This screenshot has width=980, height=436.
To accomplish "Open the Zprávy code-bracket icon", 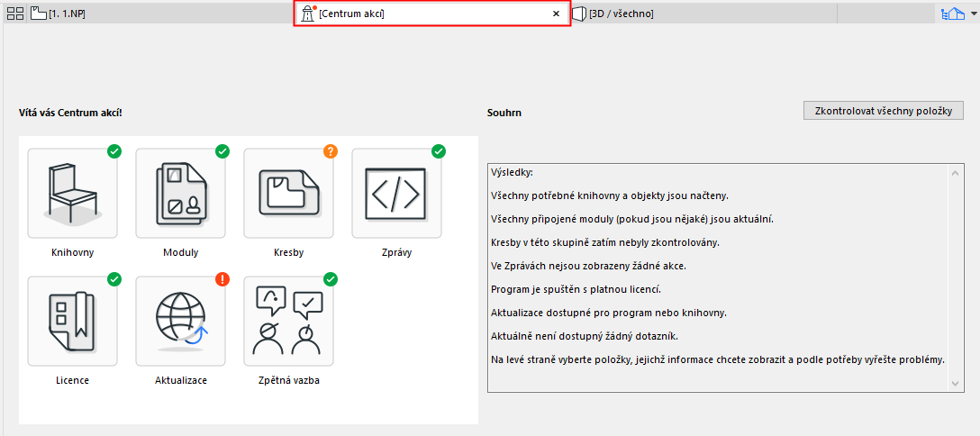I will coord(396,193).
